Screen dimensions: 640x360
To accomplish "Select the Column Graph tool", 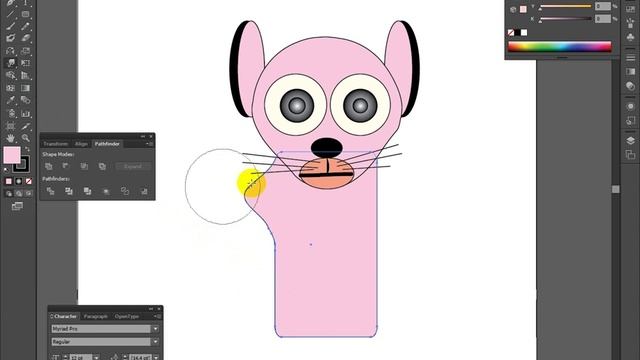I will pos(25,113).
